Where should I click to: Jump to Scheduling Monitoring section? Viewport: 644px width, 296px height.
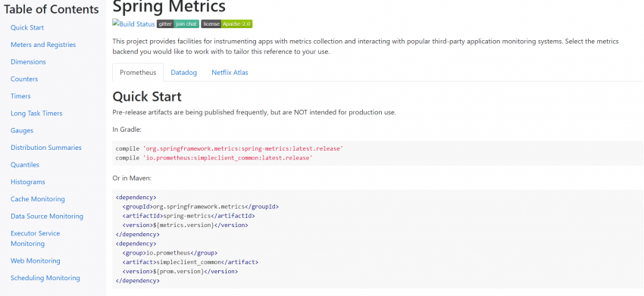coord(45,278)
